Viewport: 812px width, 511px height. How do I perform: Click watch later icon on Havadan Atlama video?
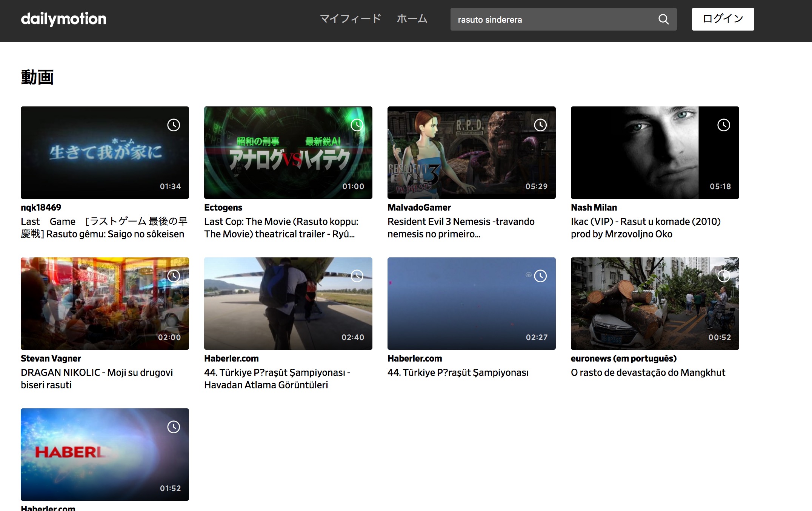click(x=357, y=276)
